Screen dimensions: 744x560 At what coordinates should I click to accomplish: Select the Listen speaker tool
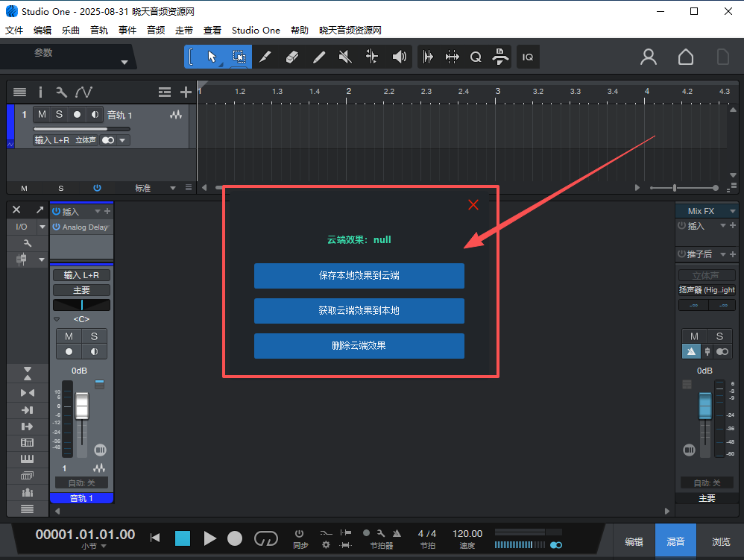tap(400, 57)
